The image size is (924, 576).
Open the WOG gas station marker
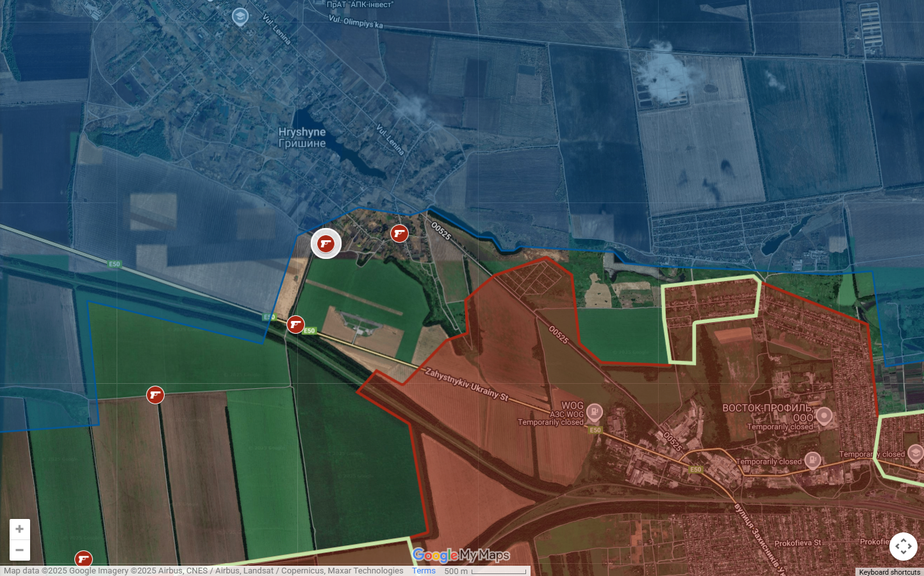(595, 411)
